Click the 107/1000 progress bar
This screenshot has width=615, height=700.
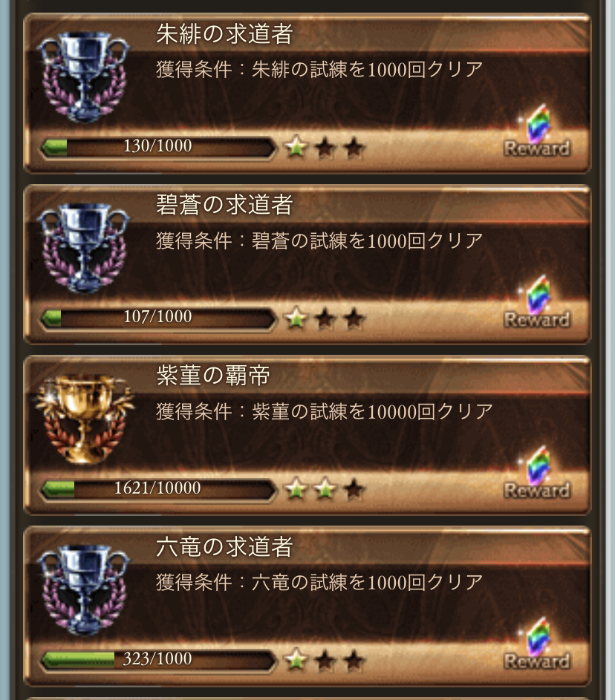tap(157, 318)
